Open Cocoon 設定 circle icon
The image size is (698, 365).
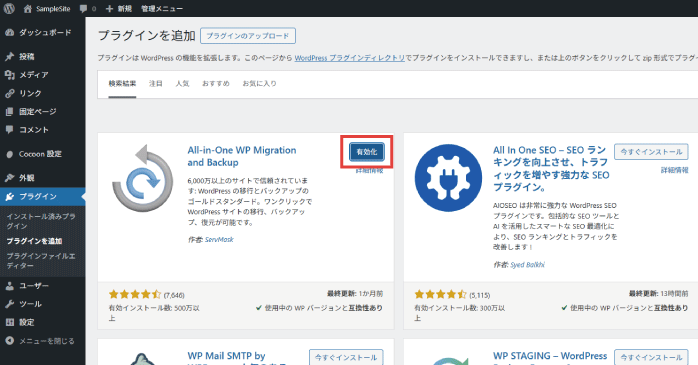click(x=9, y=154)
